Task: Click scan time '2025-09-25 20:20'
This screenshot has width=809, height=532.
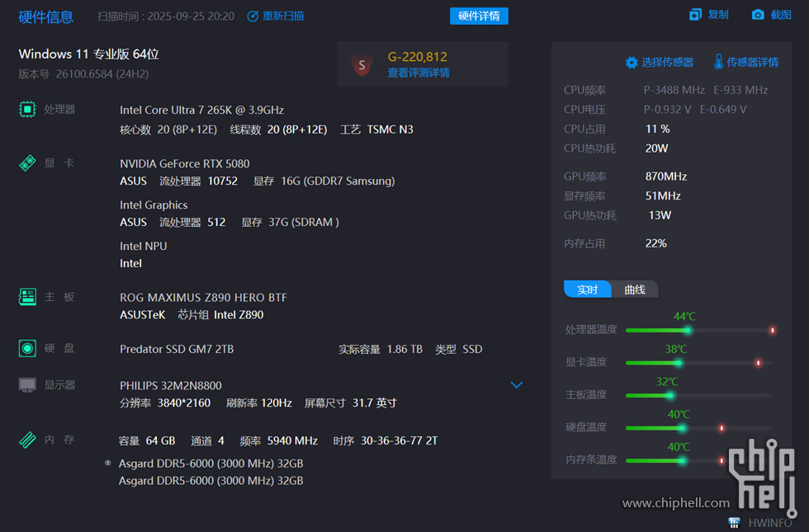Action: pyautogui.click(x=191, y=16)
